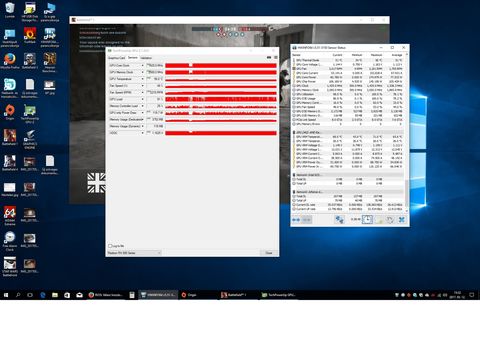
Task: Enable the Log to file checkbox
Action: pyautogui.click(x=110, y=246)
